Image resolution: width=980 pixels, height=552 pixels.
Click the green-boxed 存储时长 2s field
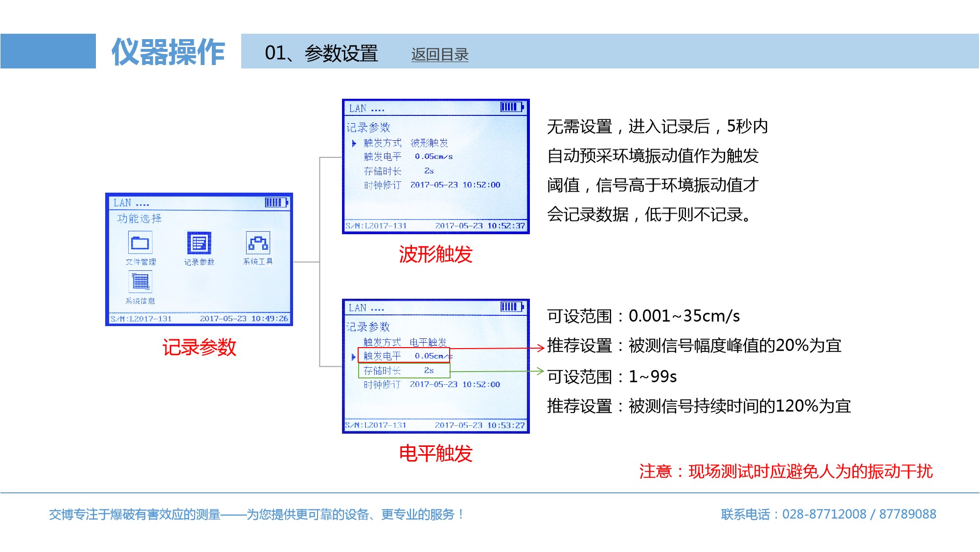point(404,371)
